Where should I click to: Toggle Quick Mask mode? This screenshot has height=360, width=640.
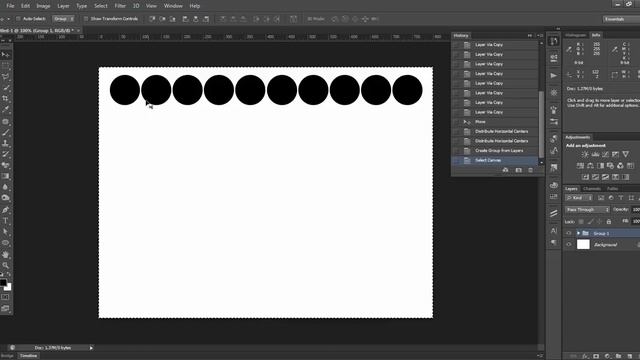pyautogui.click(x=5, y=297)
